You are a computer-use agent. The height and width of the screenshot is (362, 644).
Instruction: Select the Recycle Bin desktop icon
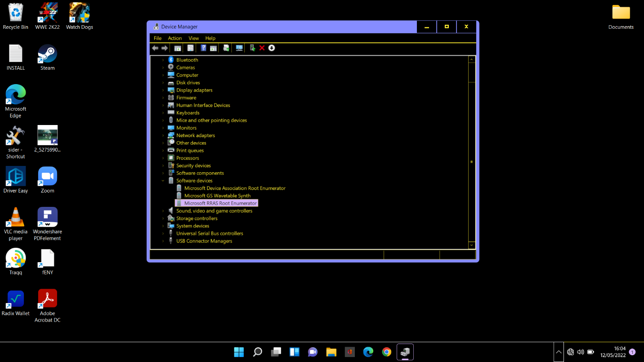pos(16,17)
